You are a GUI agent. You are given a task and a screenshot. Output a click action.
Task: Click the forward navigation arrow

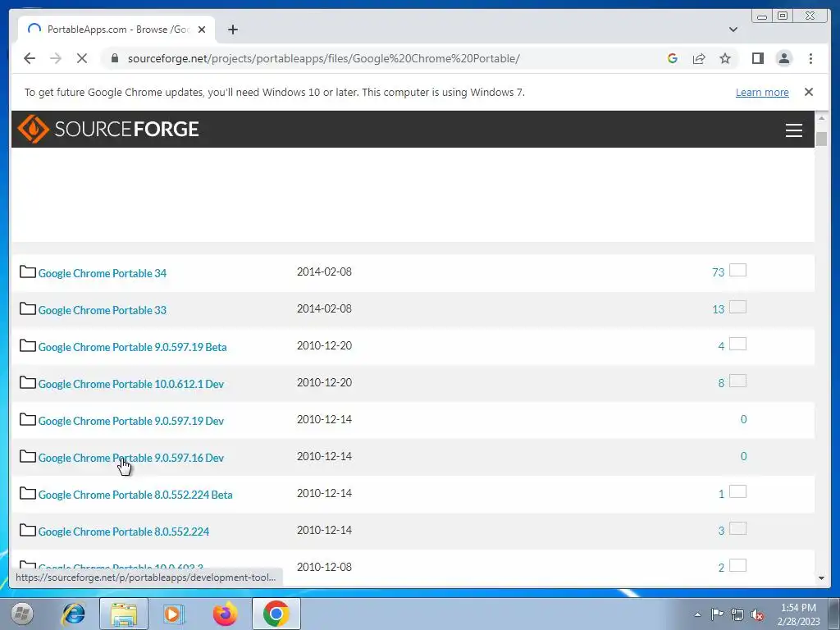point(56,58)
